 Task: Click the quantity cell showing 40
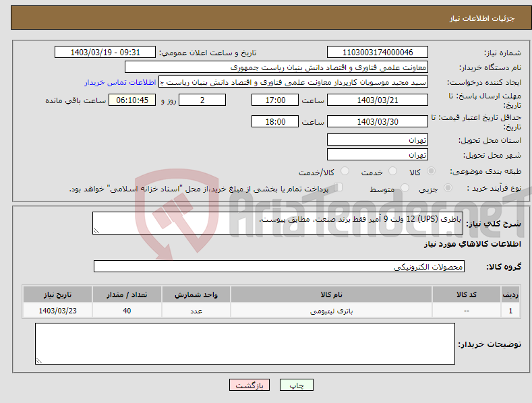[x=127, y=311]
